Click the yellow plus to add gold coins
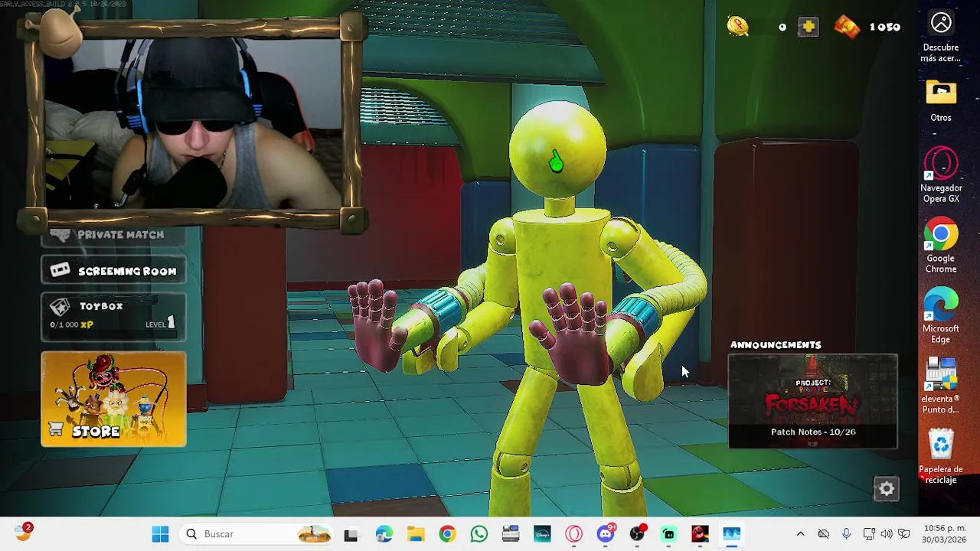 808,27
